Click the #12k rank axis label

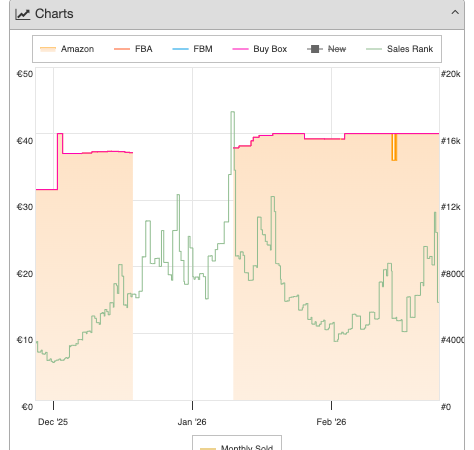click(x=451, y=207)
